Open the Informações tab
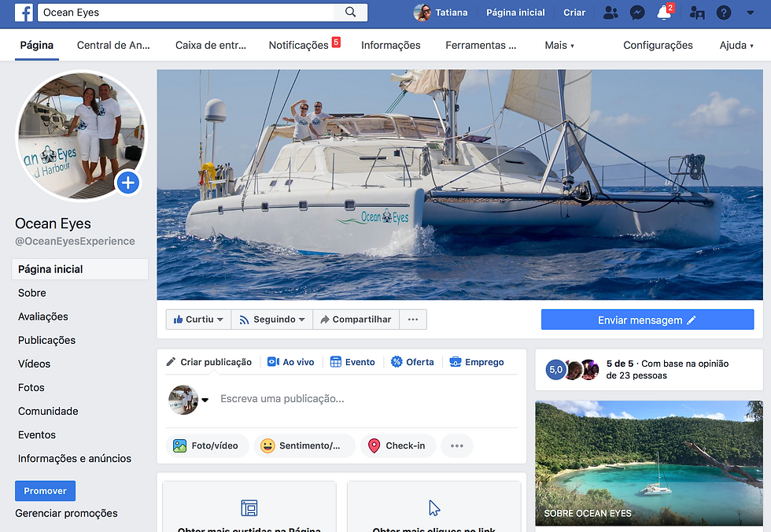Image resolution: width=771 pixels, height=532 pixels. click(391, 45)
